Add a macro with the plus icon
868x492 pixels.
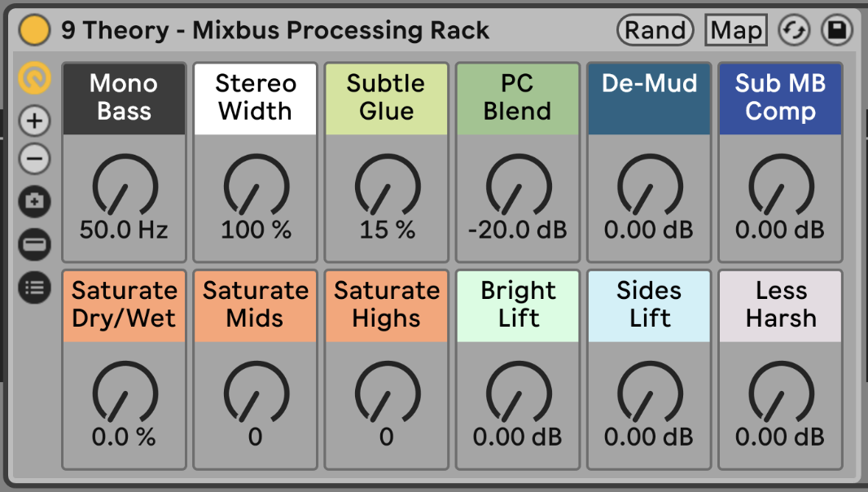pos(34,121)
